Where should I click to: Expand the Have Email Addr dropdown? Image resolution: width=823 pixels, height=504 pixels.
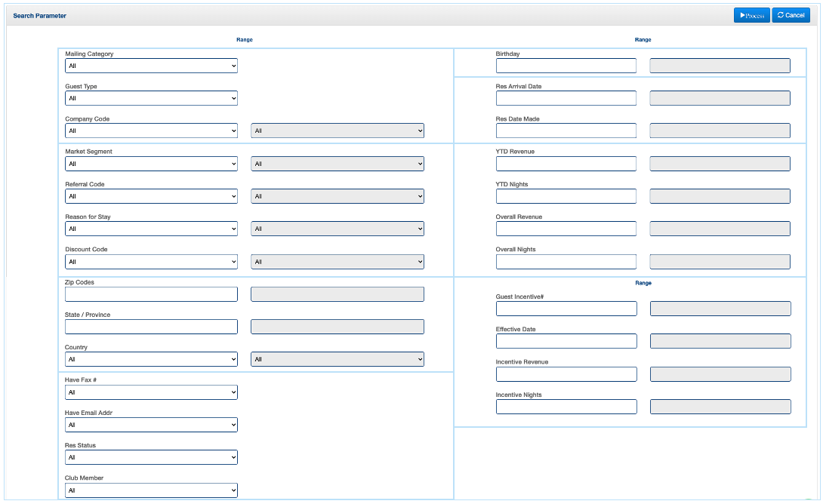pyautogui.click(x=151, y=425)
